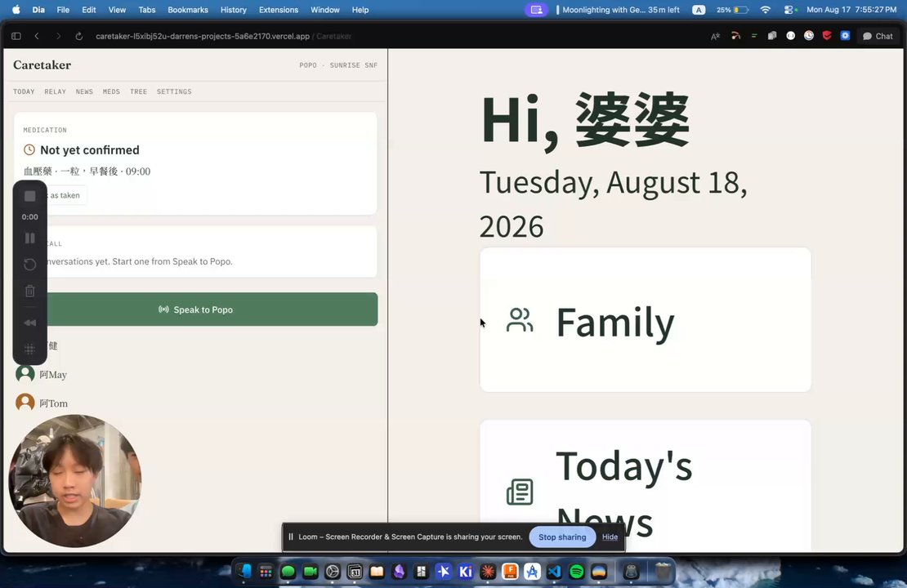Open the Extensions menu
Viewport: 907px width, 588px height.
point(279,10)
